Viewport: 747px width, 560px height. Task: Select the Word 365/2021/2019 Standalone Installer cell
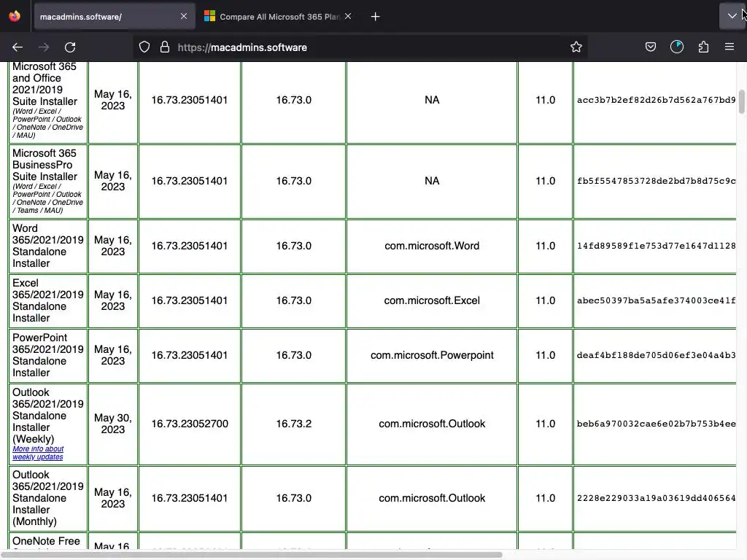pyautogui.click(x=48, y=246)
